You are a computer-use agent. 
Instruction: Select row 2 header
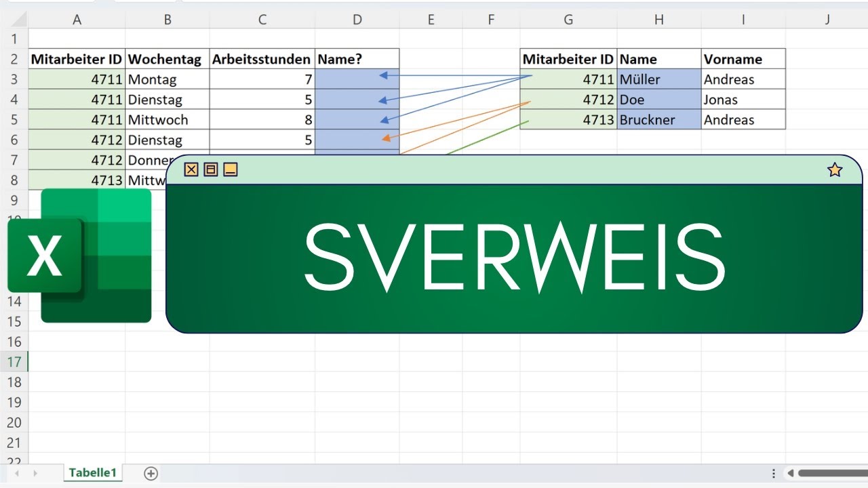(14, 59)
